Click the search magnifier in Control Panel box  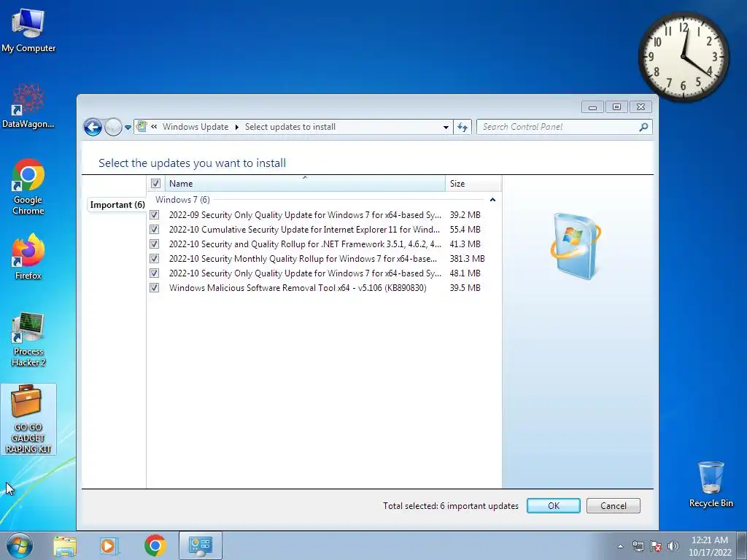tap(643, 127)
